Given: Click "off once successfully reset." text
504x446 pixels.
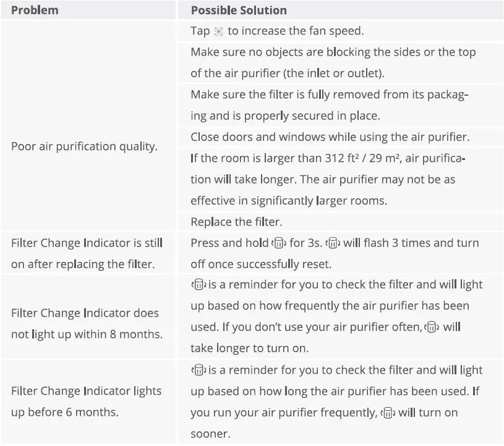Looking at the screenshot, I should pyautogui.click(x=260, y=264).
